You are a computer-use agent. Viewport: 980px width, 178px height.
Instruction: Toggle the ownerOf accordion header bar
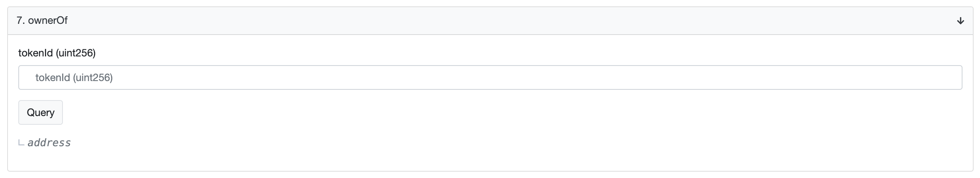(x=490, y=21)
